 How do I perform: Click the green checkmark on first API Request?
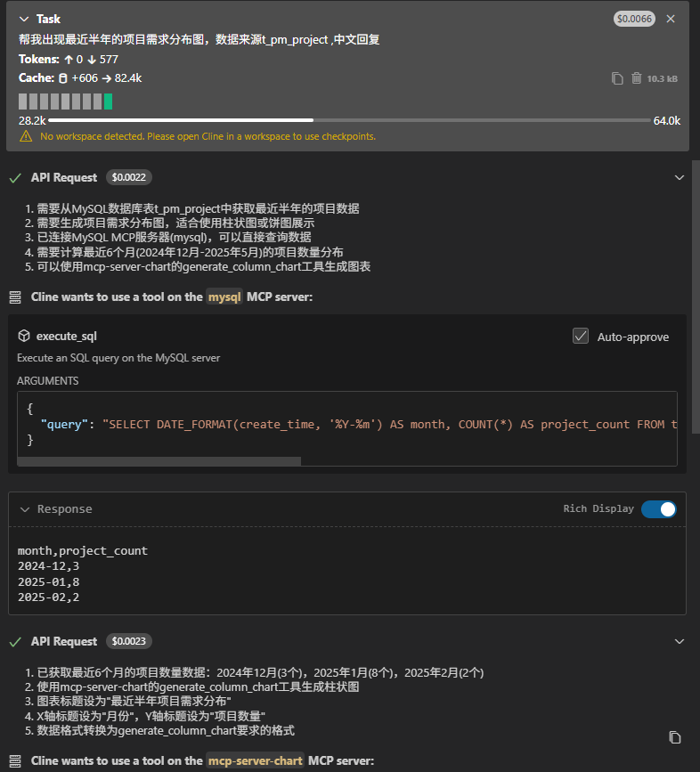click(15, 178)
